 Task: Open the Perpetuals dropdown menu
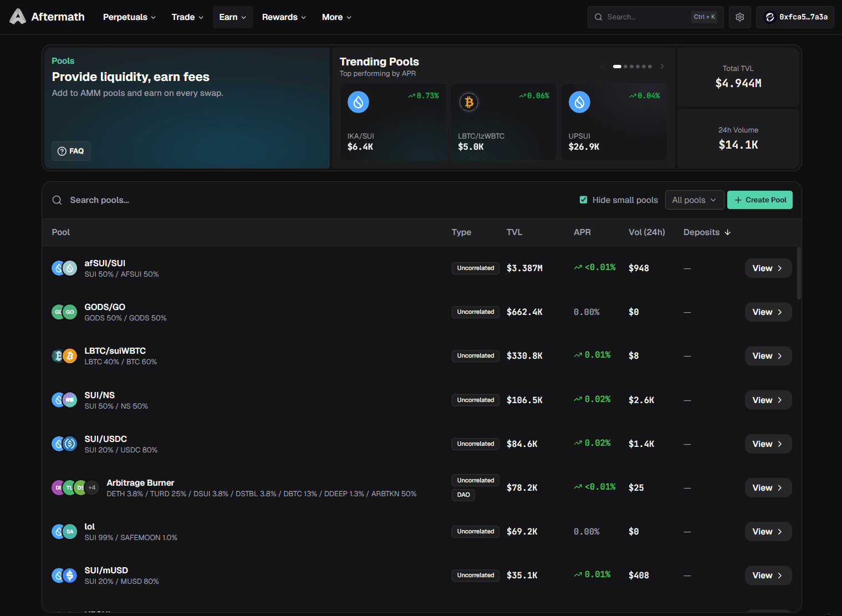coord(129,17)
